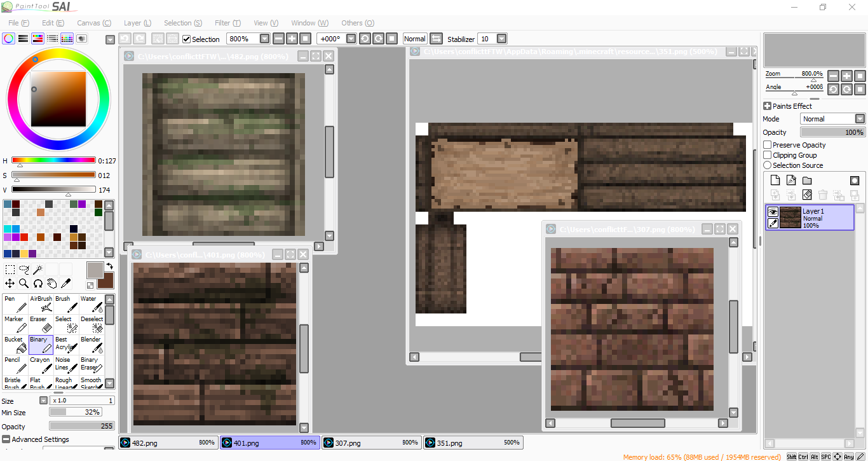The height and width of the screenshot is (461, 868).
Task: Select the Bucket fill tool
Action: (16, 345)
